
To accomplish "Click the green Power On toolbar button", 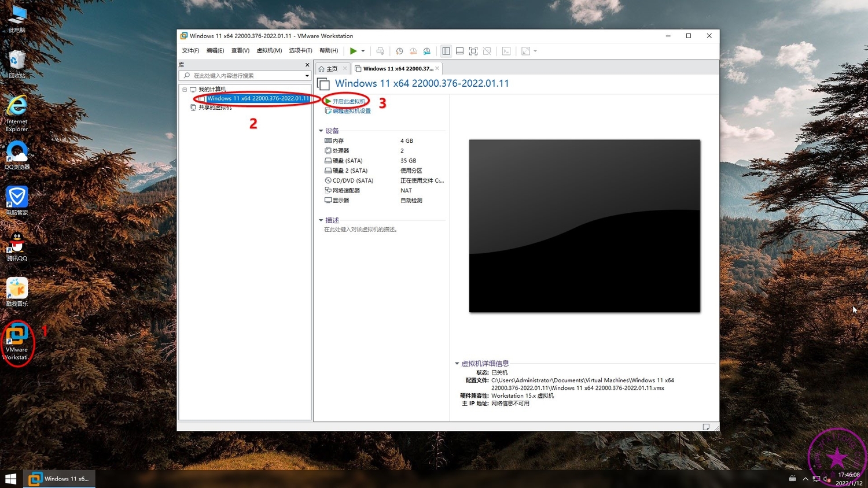I will 353,51.
